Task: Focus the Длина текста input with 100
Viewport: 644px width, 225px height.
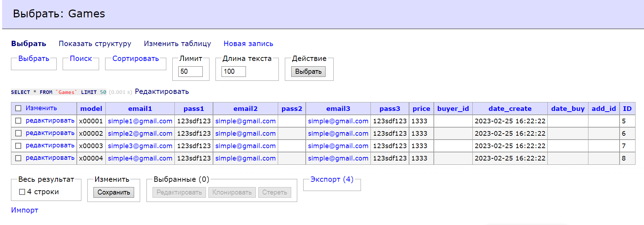Action: 234,72
